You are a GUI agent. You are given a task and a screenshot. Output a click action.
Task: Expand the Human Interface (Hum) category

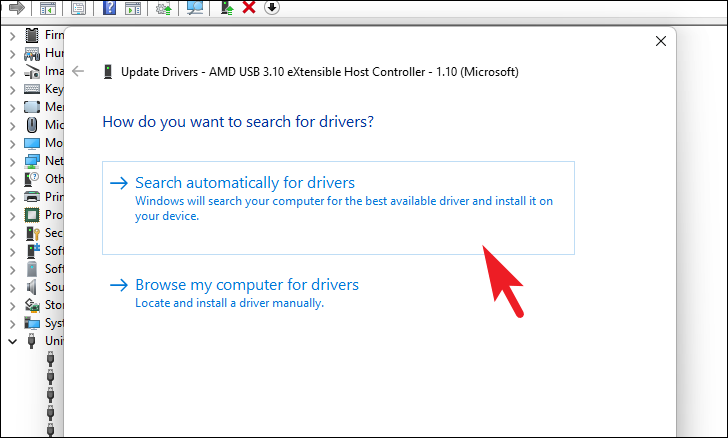coord(13,54)
